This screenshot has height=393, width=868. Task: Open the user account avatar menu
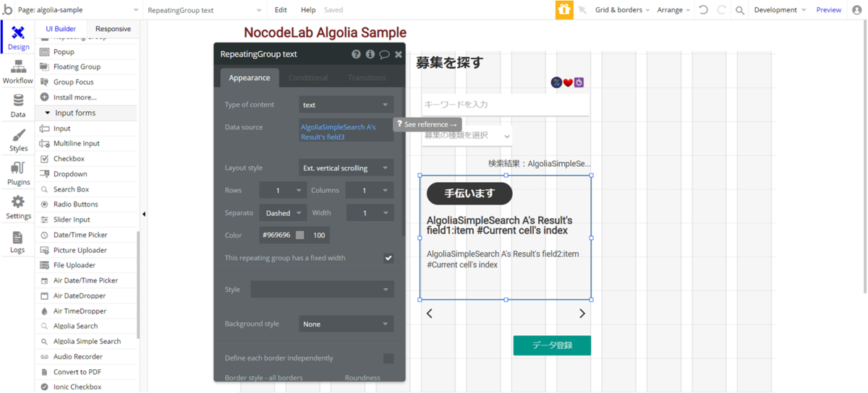click(x=857, y=10)
